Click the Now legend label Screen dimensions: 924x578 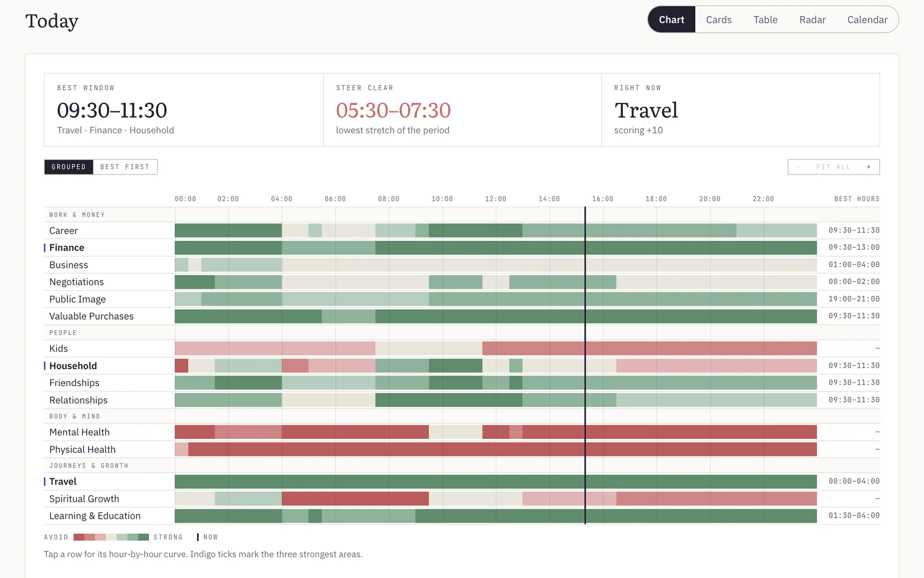pyautogui.click(x=210, y=537)
